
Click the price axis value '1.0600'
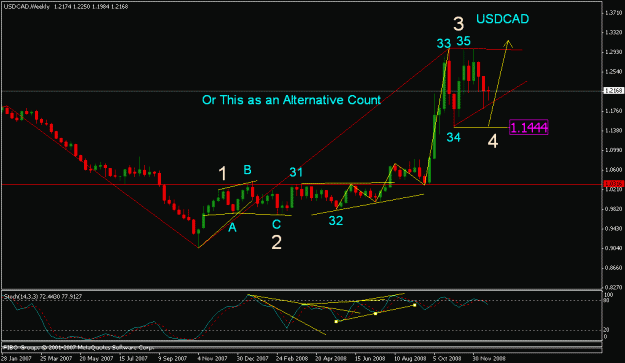tap(614, 169)
